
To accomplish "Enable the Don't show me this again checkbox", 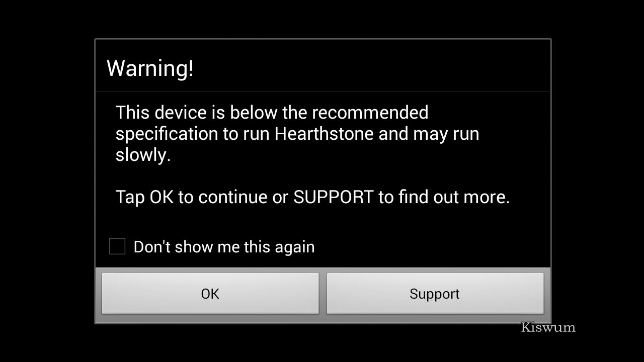I will [117, 246].
